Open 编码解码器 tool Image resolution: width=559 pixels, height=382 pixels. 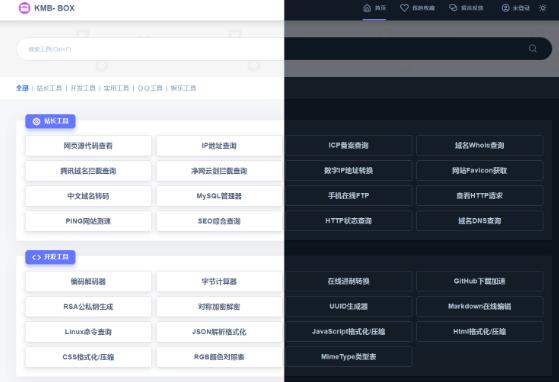(88, 282)
